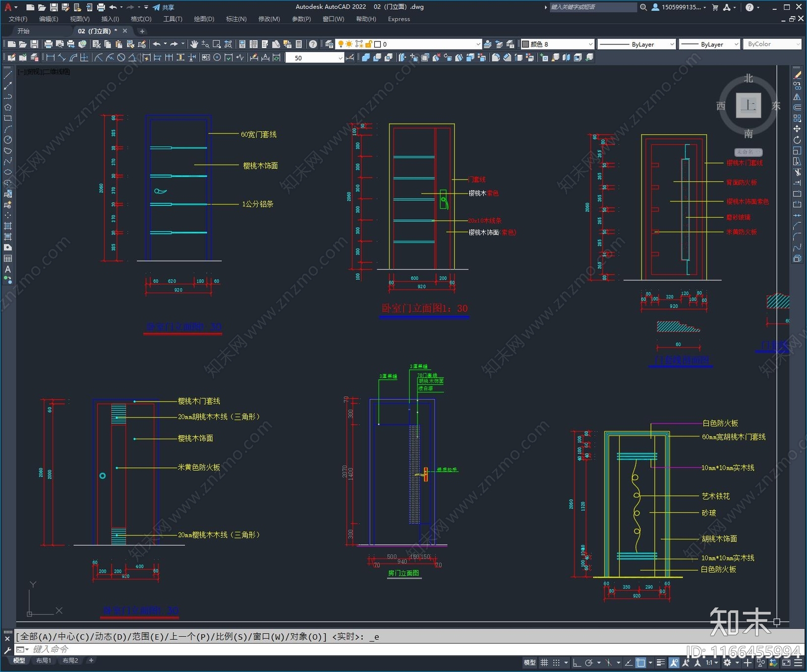Click the 共享 share button
This screenshot has height=672, width=807.
coord(164,7)
